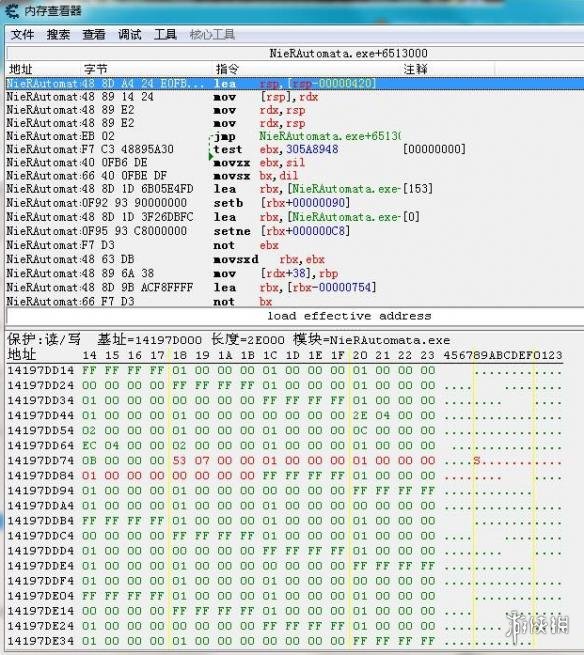The width and height of the screenshot is (584, 655).
Task: Select the highlighted lea rsp instruction row
Action: tap(295, 84)
